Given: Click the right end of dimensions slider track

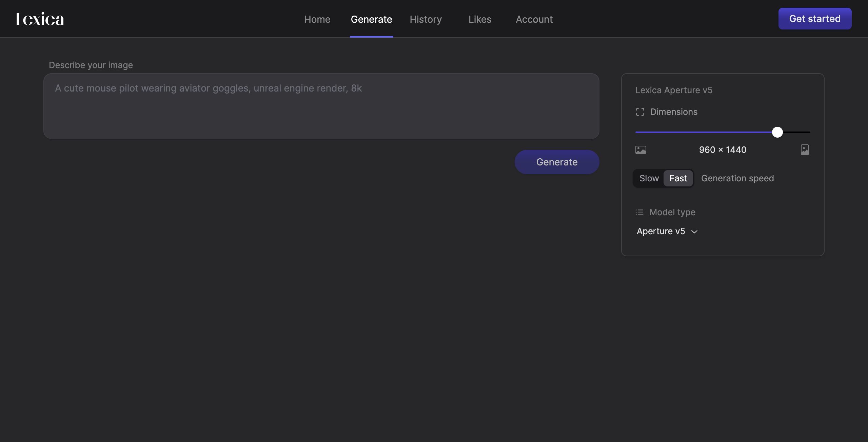Looking at the screenshot, I should (x=808, y=132).
